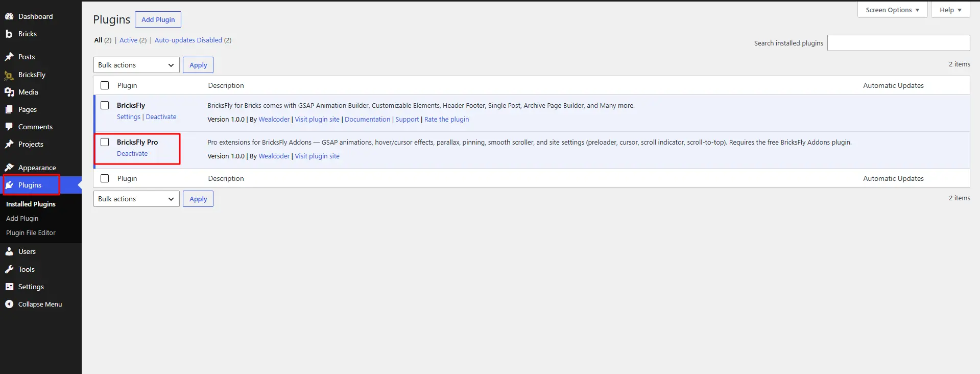Filter by Auto-updates Disabled
The image size is (980, 374).
188,40
